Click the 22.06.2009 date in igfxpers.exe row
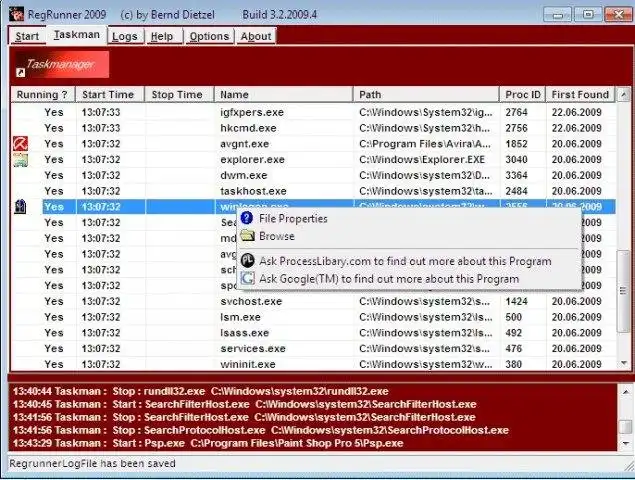This screenshot has width=635, height=480. [x=577, y=112]
